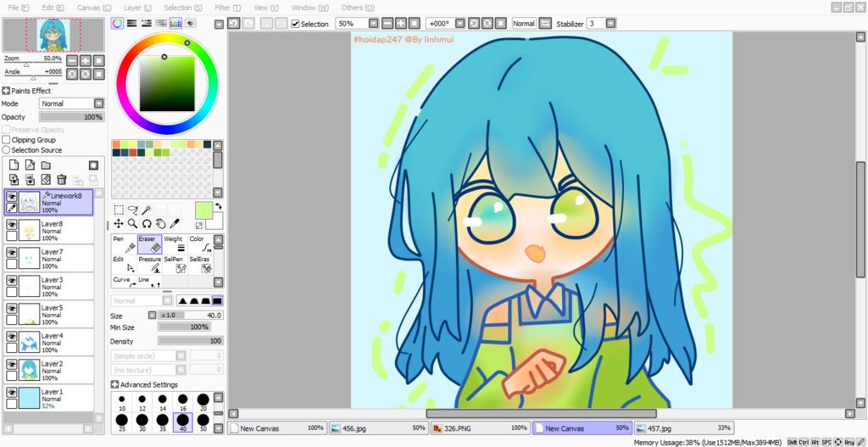Click the navigator preview thumbnail
The image size is (868, 447).
[53, 34]
